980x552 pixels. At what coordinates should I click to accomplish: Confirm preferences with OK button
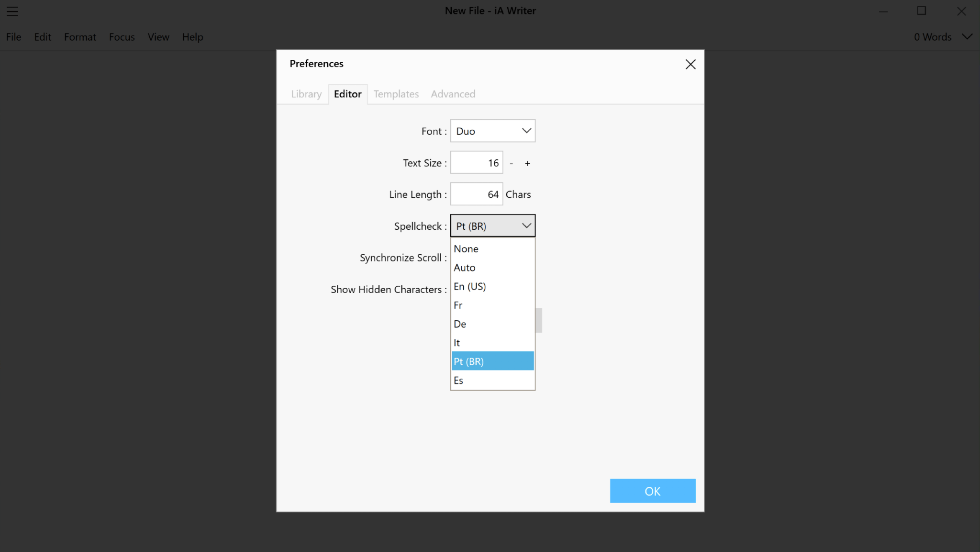tap(653, 491)
